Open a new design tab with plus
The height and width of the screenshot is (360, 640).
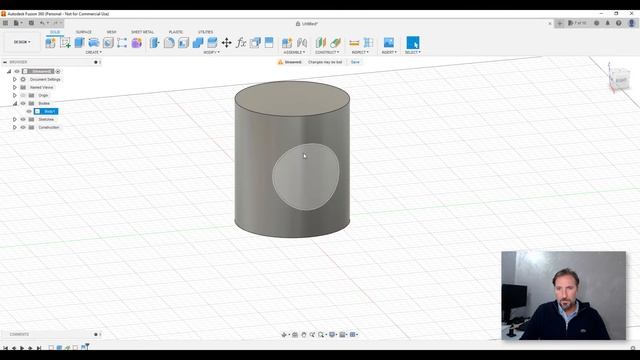pos(560,23)
